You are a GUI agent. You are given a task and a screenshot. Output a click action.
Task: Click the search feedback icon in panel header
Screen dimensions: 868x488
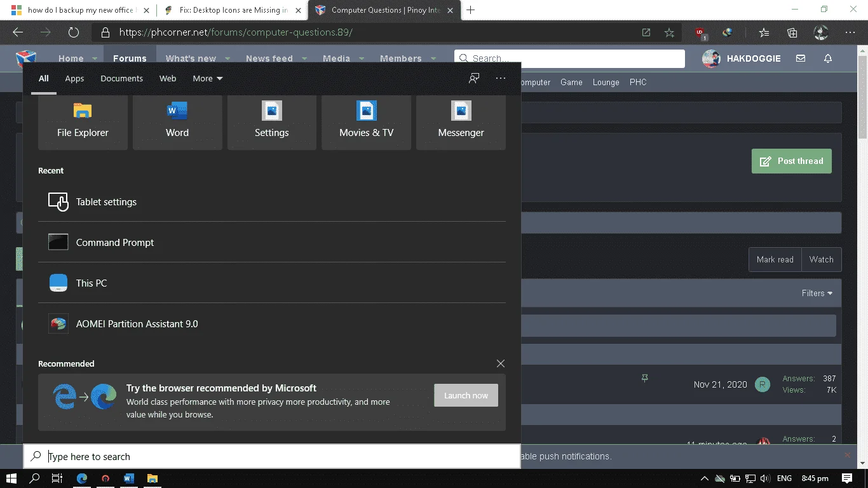click(474, 78)
